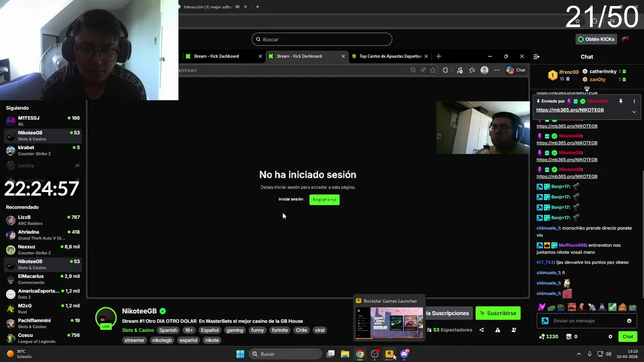This screenshot has height=362, width=644.
Task: Click the 1230 channel points indicator
Action: (548, 336)
